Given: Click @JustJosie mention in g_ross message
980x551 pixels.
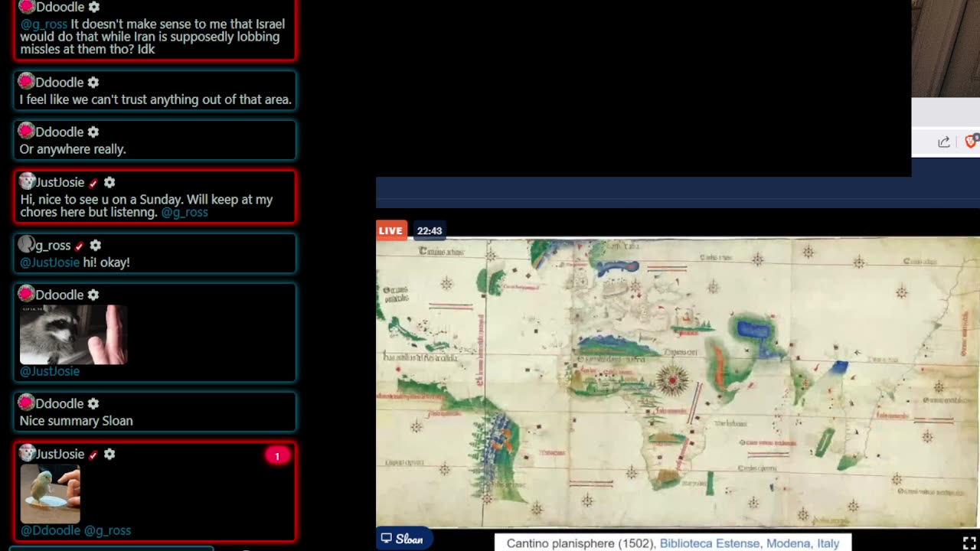Looking at the screenshot, I should tap(50, 262).
